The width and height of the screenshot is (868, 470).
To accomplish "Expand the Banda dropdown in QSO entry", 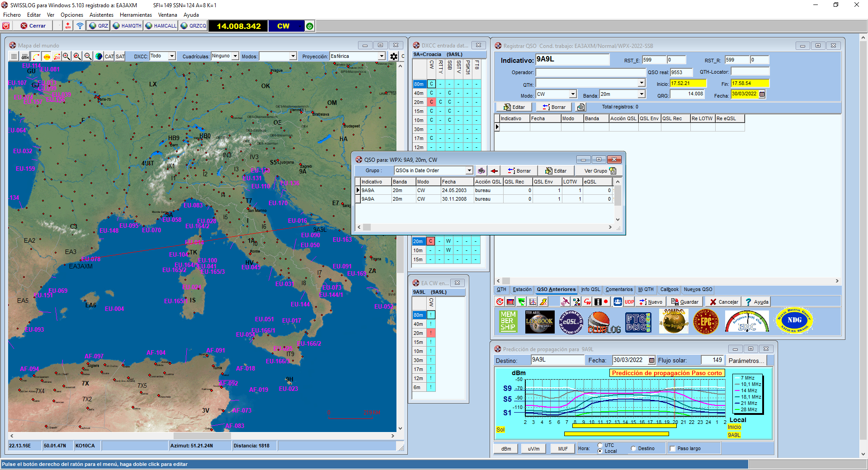I will tap(641, 94).
